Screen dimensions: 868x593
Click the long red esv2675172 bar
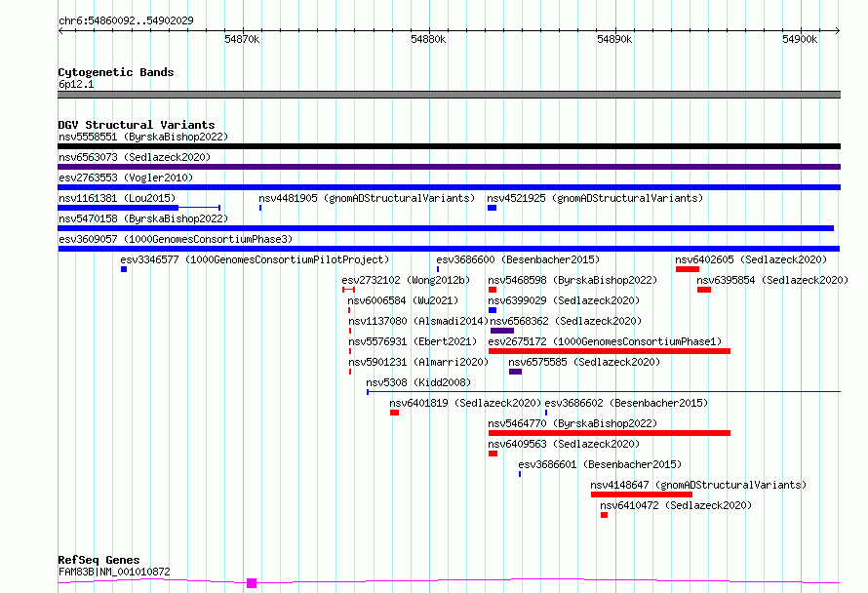coord(610,351)
